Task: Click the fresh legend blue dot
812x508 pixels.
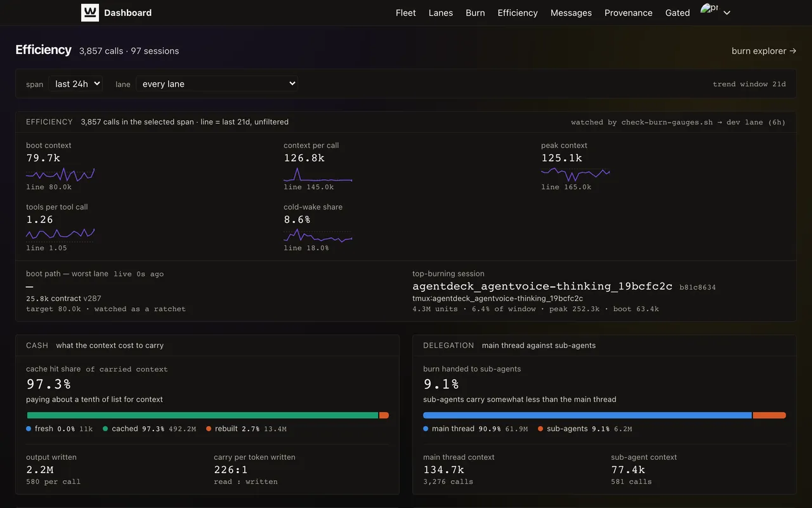Action: (29, 429)
